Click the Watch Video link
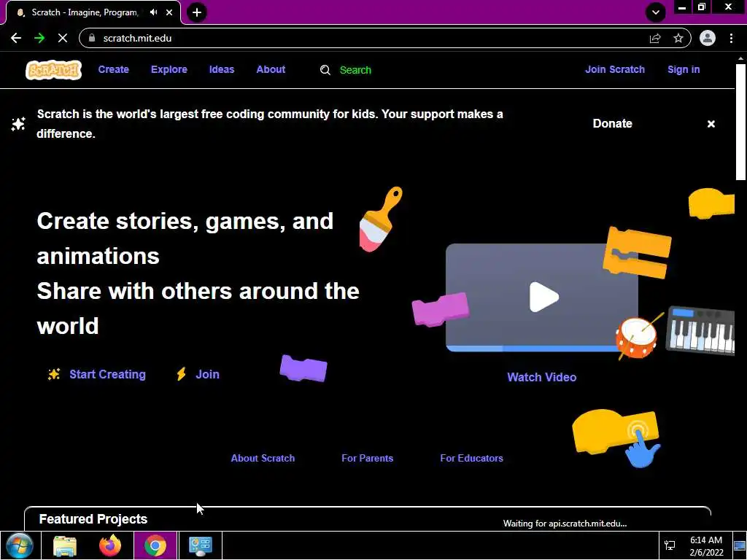The image size is (747, 560). point(542,377)
